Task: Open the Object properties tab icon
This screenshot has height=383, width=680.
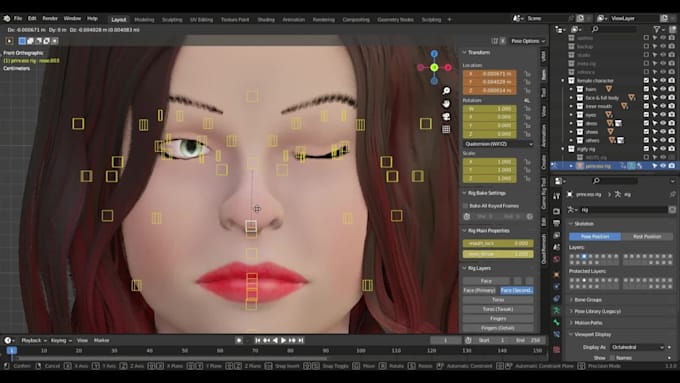Action: [556, 274]
